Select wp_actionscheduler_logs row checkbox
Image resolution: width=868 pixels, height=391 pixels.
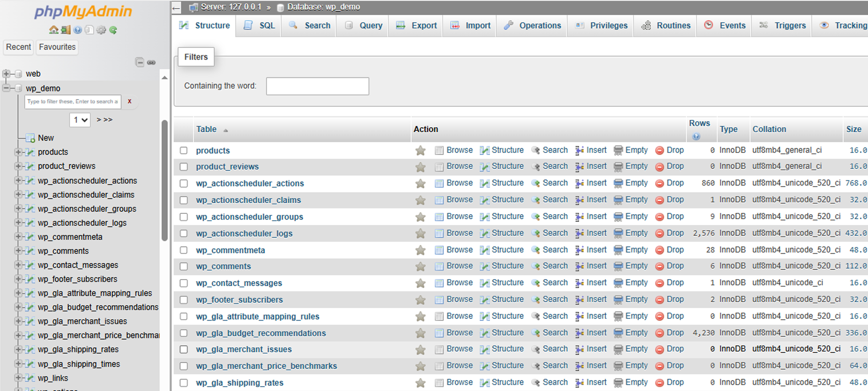(183, 234)
